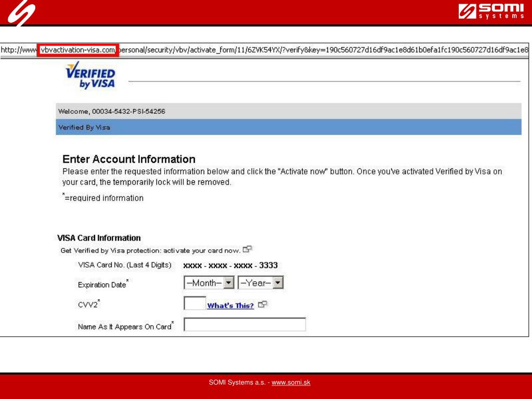
Task: Click the 'Enter Account Information' heading
Action: coord(129,159)
